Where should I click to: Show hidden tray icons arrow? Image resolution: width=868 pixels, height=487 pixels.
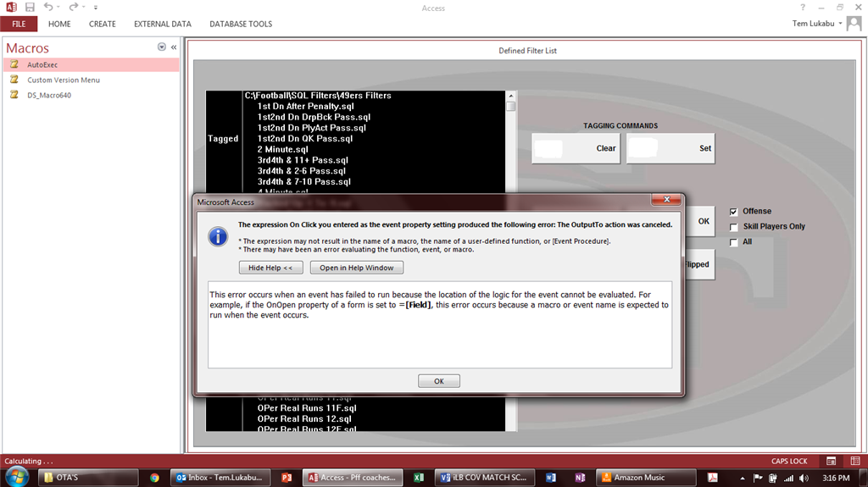tap(743, 478)
